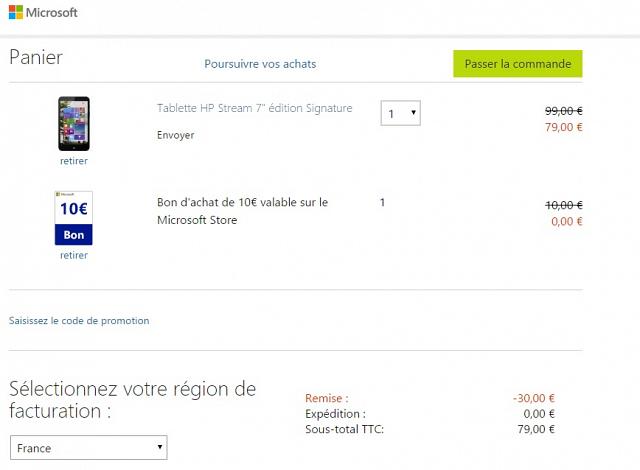The height and width of the screenshot is (470, 640).
Task: Remove the HP Stream tablet from cart
Action: click(73, 161)
